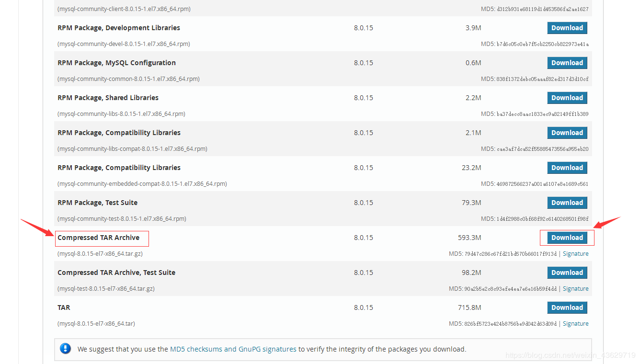Image resolution: width=640 pixels, height=364 pixels.
Task: Click the MD5 hash of the TAR package
Action: (510, 324)
